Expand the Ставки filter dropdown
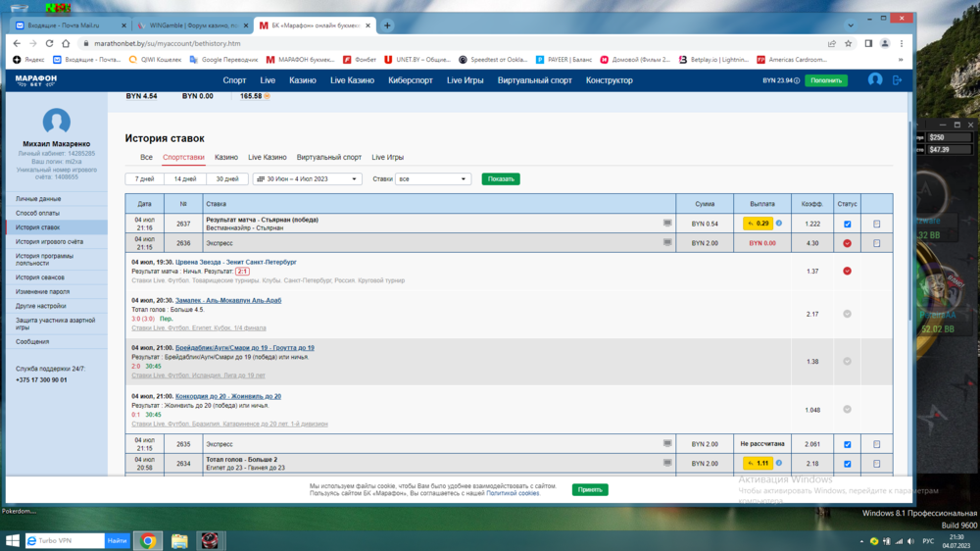This screenshot has width=980, height=551. tap(433, 179)
